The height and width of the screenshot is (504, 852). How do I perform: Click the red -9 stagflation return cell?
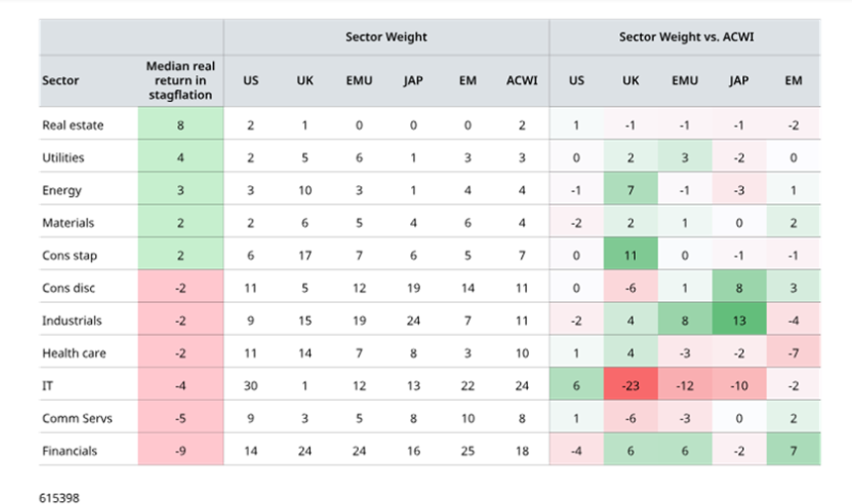pos(180,451)
